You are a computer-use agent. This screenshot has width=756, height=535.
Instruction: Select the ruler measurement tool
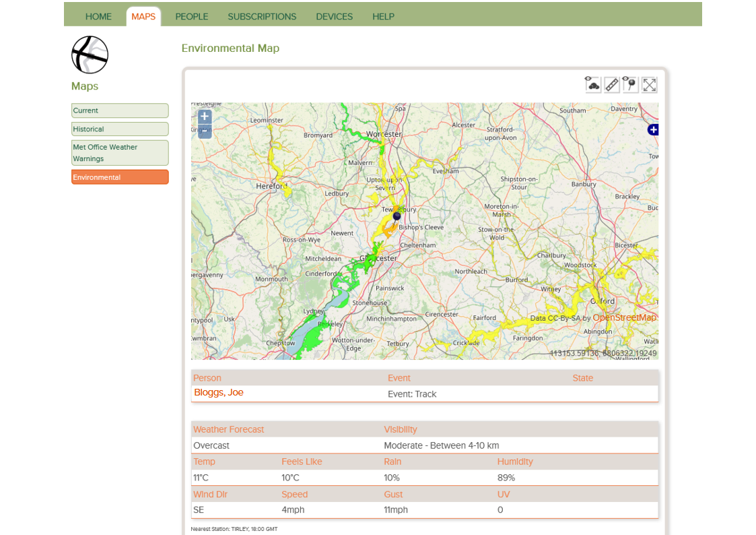click(612, 85)
